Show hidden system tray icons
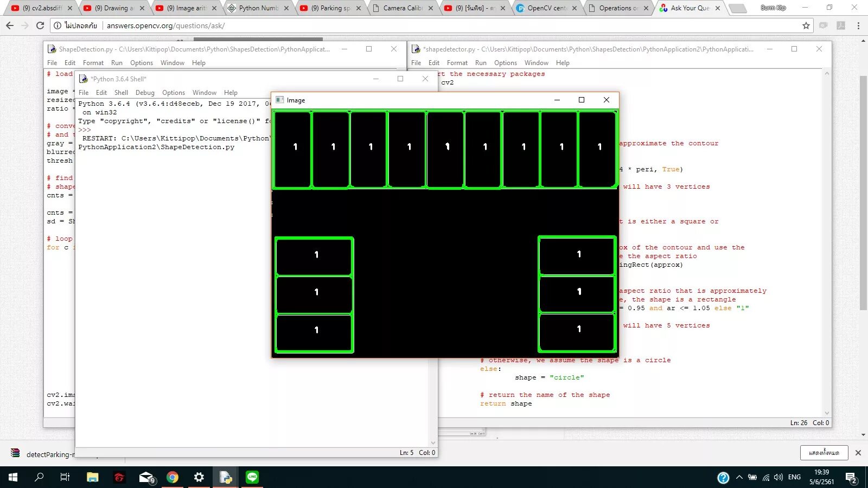This screenshot has width=868, height=488. (x=739, y=477)
